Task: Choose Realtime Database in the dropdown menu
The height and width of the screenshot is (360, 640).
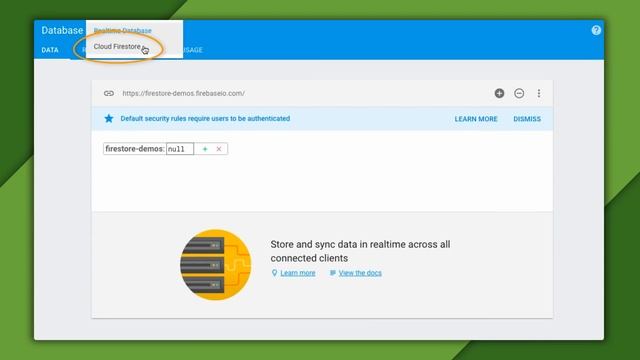Action: (x=122, y=30)
